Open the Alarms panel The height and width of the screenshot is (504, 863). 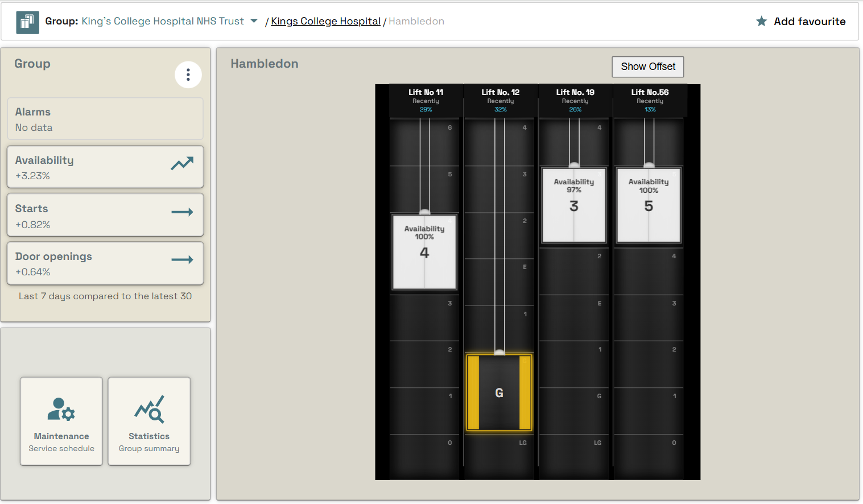(105, 119)
